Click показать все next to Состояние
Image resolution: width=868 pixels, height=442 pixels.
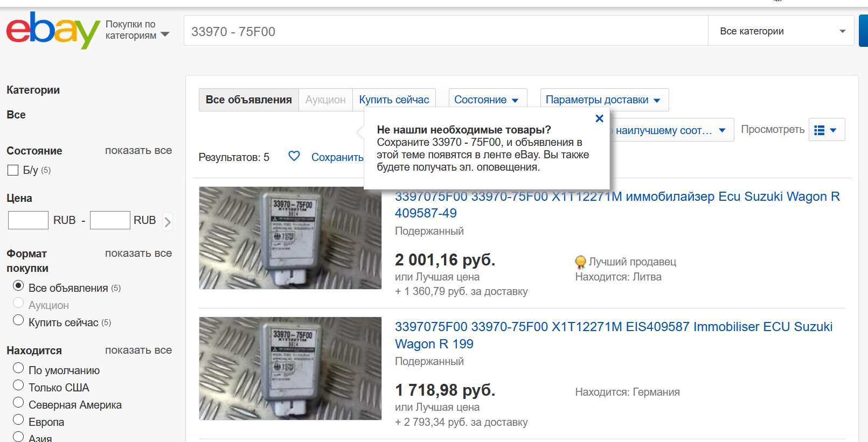[x=138, y=151]
